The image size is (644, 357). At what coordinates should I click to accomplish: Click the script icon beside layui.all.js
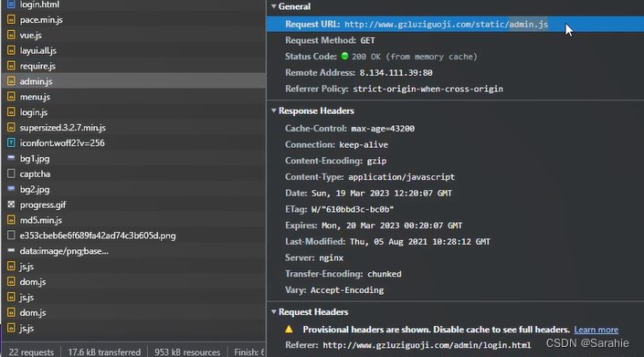tap(11, 50)
